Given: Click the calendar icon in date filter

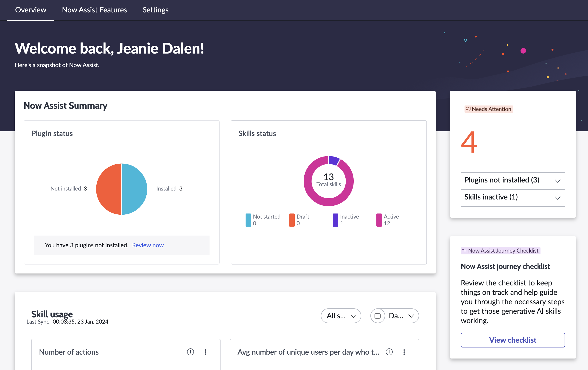Looking at the screenshot, I should [x=378, y=316].
